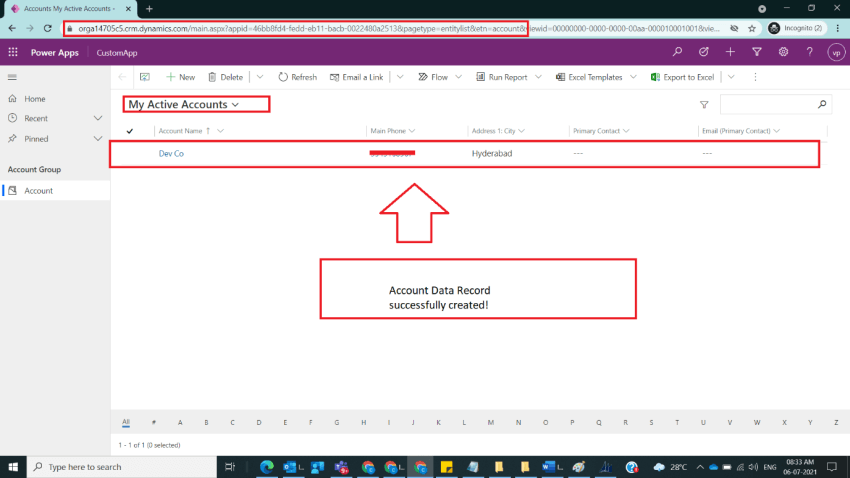Viewport: 850px width, 478px height.
Task: Click the CustomApp app name
Action: click(117, 53)
